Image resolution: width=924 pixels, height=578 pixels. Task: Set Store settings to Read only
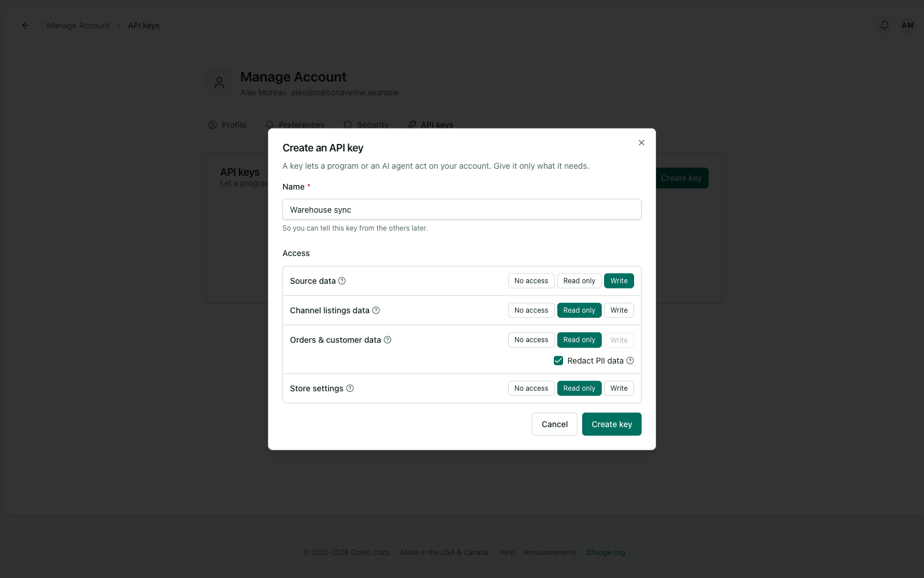point(579,388)
